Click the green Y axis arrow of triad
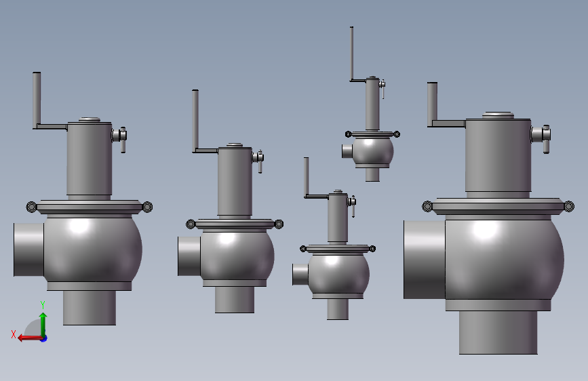The image size is (588, 381). tap(43, 324)
